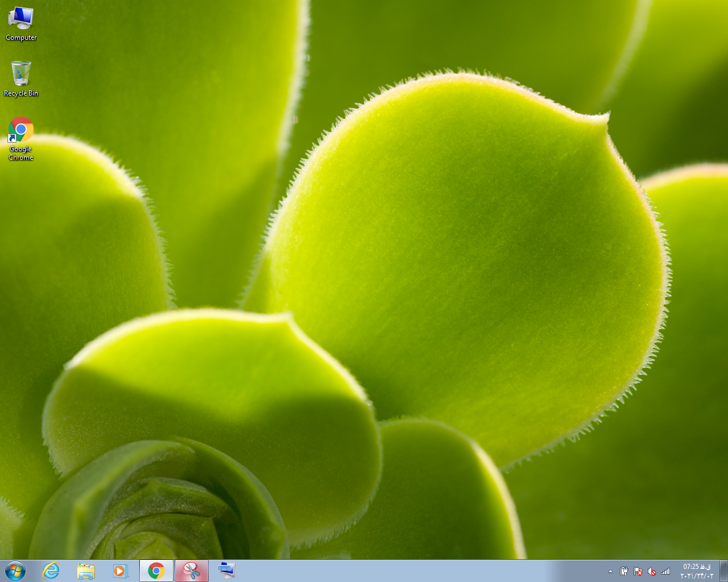Select the Recycle Bin desktop icon
This screenshot has height=582, width=728.
tap(21, 79)
